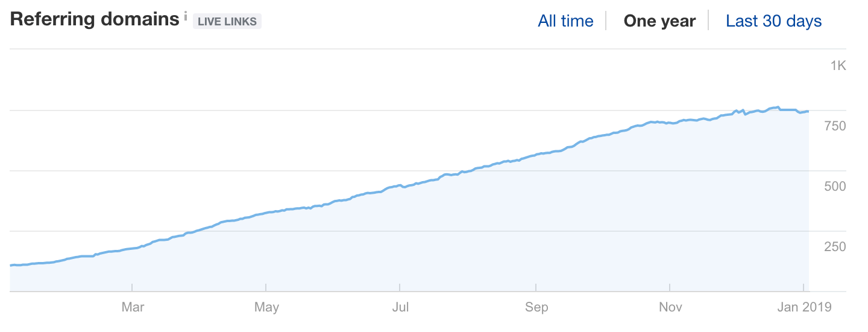868x332 pixels.
Task: Select the May x-axis label
Action: (x=266, y=307)
